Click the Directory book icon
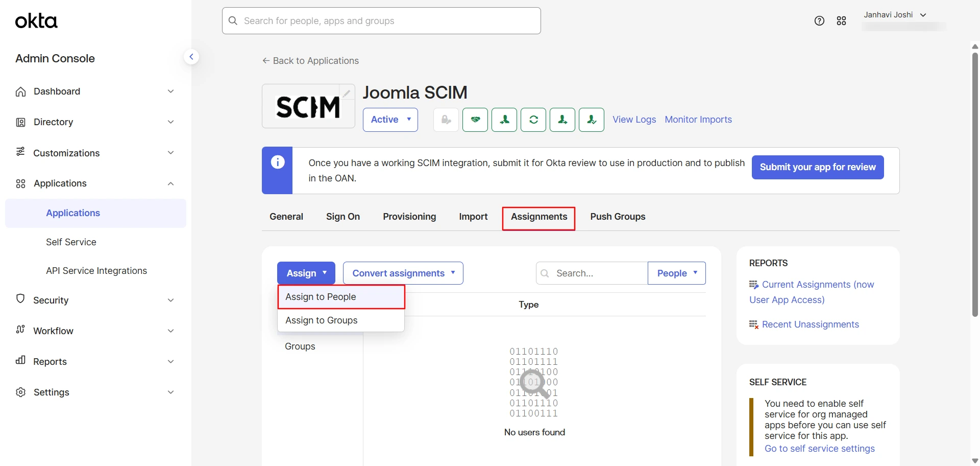The height and width of the screenshot is (466, 980). point(21,122)
